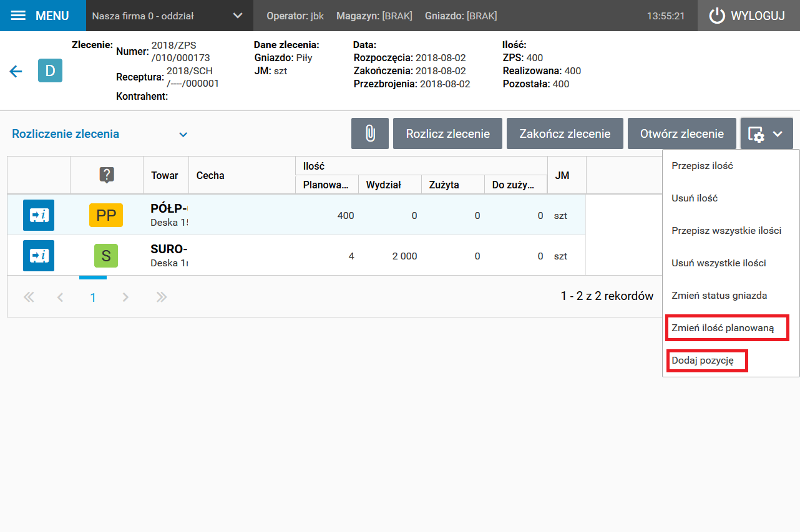The width and height of the screenshot is (800, 532).
Task: Select page 1 in pagination
Action: pos(93,297)
